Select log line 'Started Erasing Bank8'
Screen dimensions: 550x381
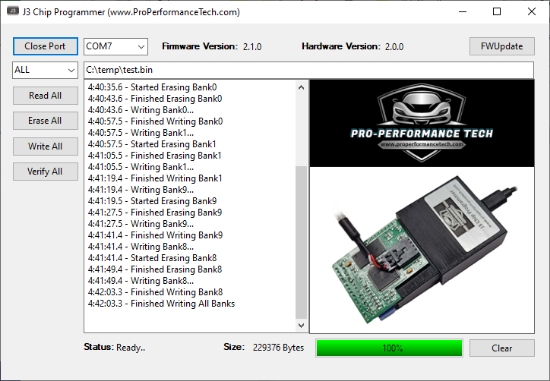152,258
